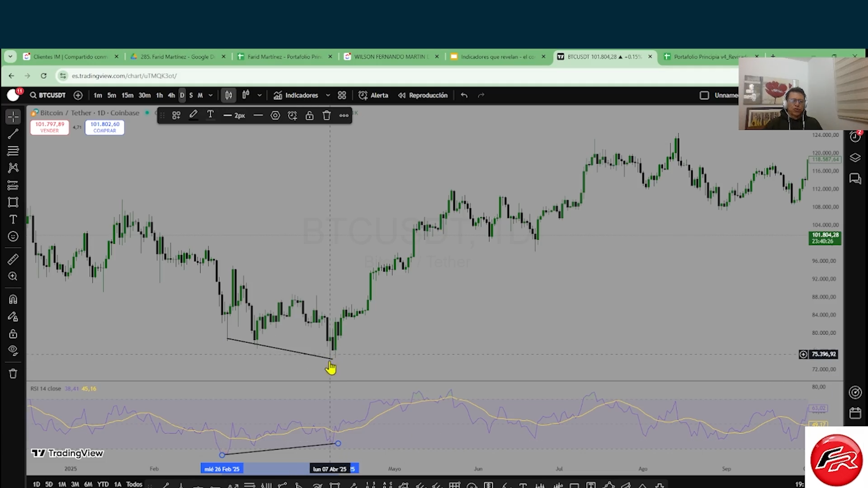868x488 pixels.
Task: Switch to the 30m timeframe
Action: pyautogui.click(x=144, y=95)
